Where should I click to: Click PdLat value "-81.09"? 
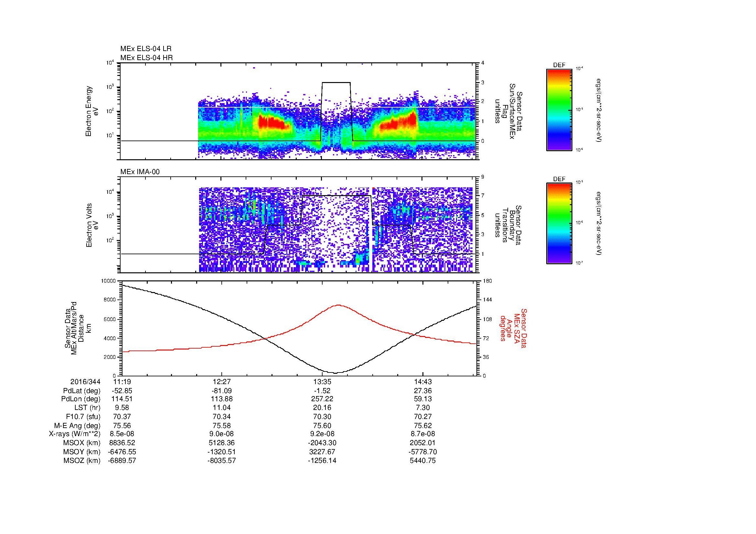coord(222,391)
